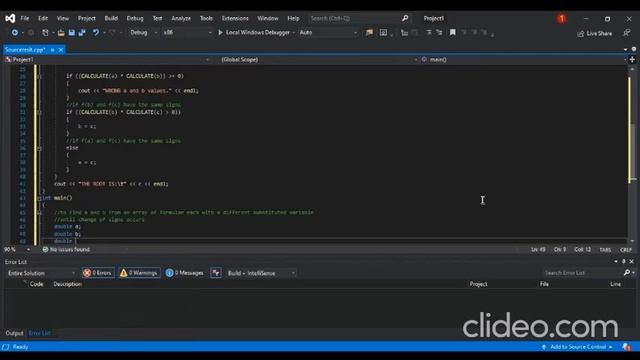The height and width of the screenshot is (360, 640).
Task: Open the Entire Solution scope dropdown
Action: pyautogui.click(x=41, y=273)
